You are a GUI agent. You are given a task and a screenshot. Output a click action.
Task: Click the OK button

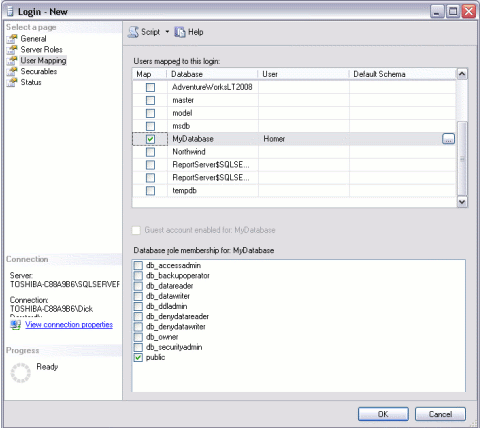(x=383, y=414)
